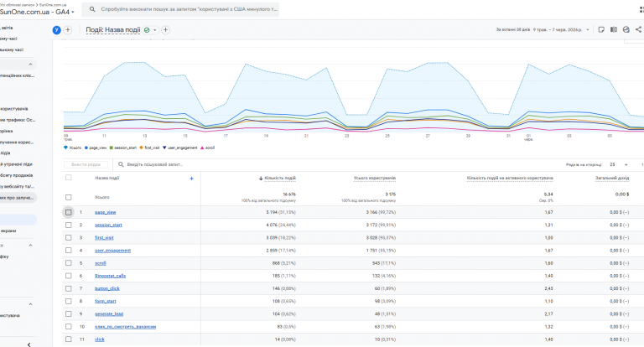Click the compare columns icon
644x347 pixels.
pos(614,29)
